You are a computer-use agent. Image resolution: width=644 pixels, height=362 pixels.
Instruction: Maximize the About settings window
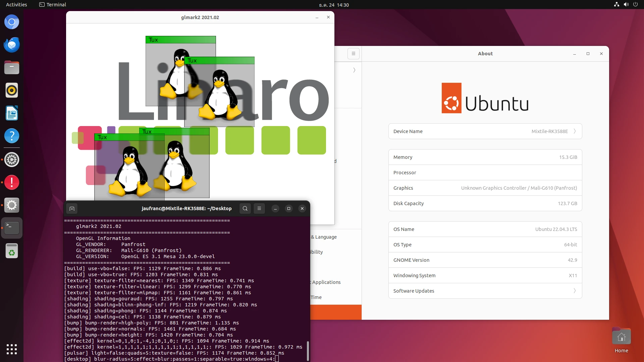point(588,54)
